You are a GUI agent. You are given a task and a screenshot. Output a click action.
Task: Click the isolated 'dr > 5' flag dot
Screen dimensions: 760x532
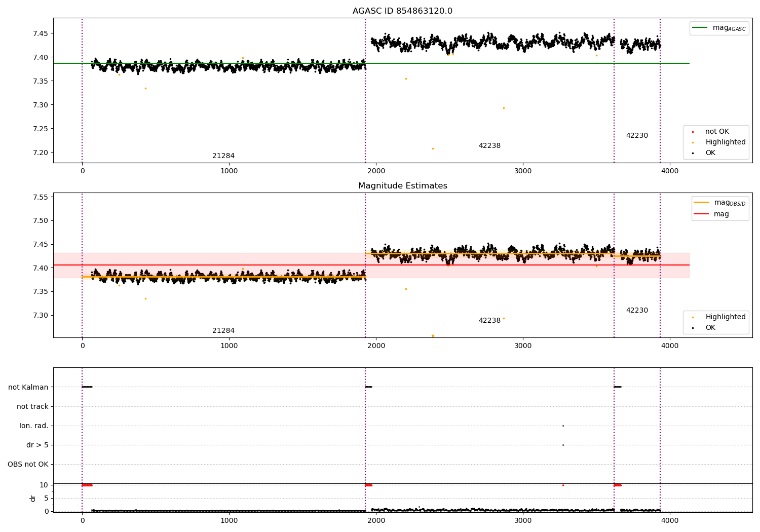pos(563,445)
